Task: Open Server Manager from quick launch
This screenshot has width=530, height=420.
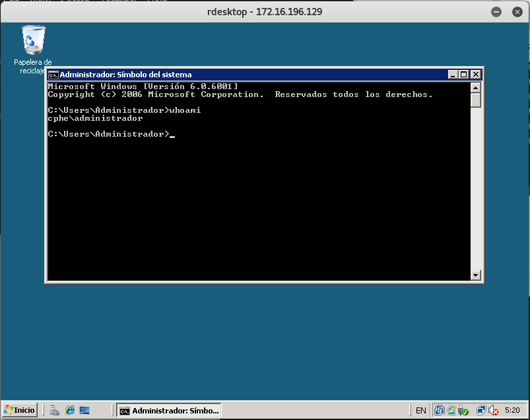Action: pos(54,411)
